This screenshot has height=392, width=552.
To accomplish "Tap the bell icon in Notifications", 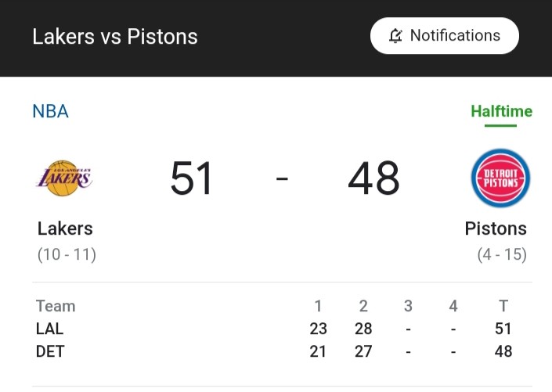I will 395,35.
